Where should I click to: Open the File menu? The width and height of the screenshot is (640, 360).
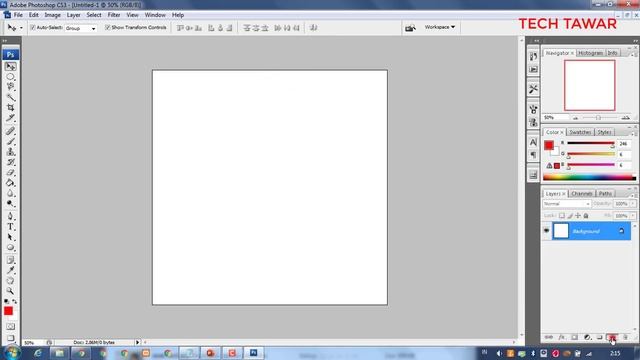(x=18, y=15)
